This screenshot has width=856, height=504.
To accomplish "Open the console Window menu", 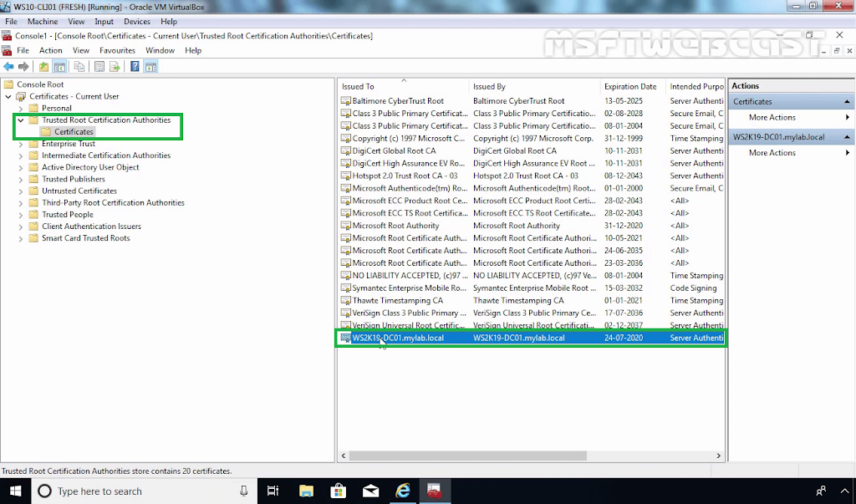I will pyautogui.click(x=160, y=50).
